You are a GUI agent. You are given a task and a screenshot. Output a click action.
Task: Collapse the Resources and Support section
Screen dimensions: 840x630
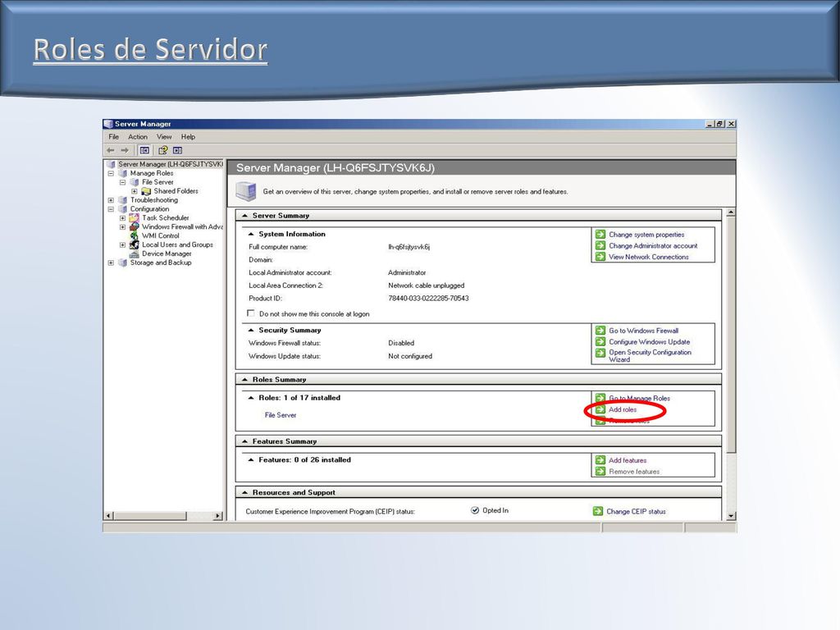[x=244, y=492]
